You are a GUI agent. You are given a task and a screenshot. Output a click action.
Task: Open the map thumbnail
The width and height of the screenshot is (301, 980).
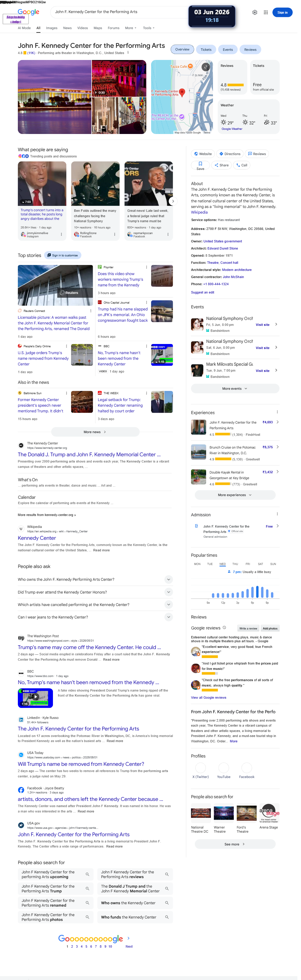tap(182, 97)
